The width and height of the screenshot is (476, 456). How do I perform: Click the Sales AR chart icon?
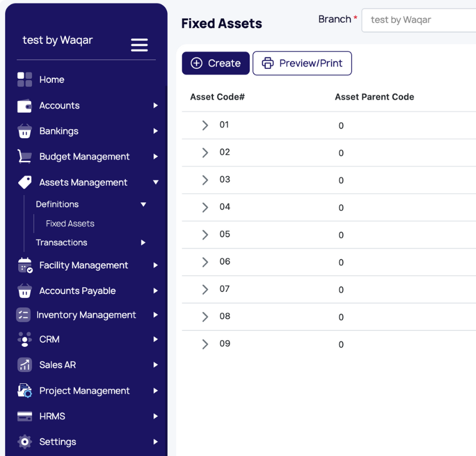click(x=24, y=364)
